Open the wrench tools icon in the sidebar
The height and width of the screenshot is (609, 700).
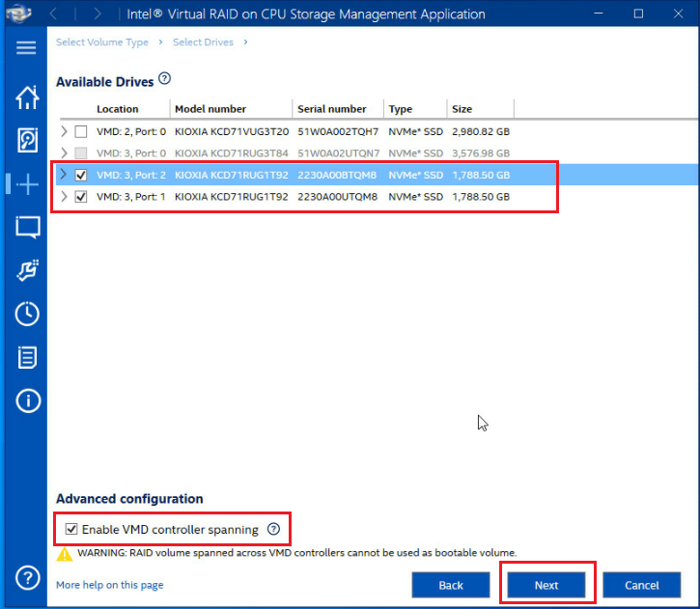(28, 270)
